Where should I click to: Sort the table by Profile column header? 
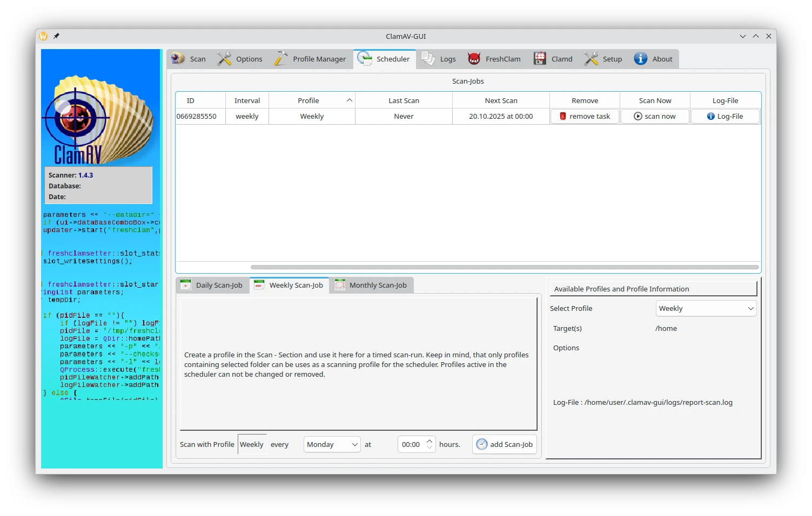pos(308,101)
